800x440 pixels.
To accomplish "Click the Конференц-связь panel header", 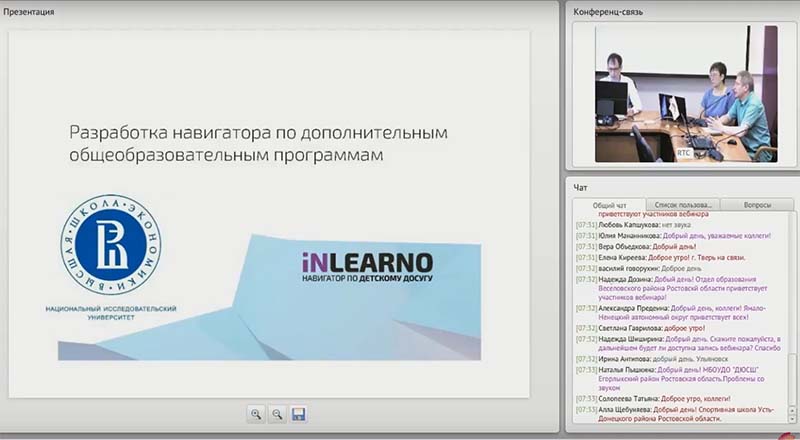I will [608, 12].
